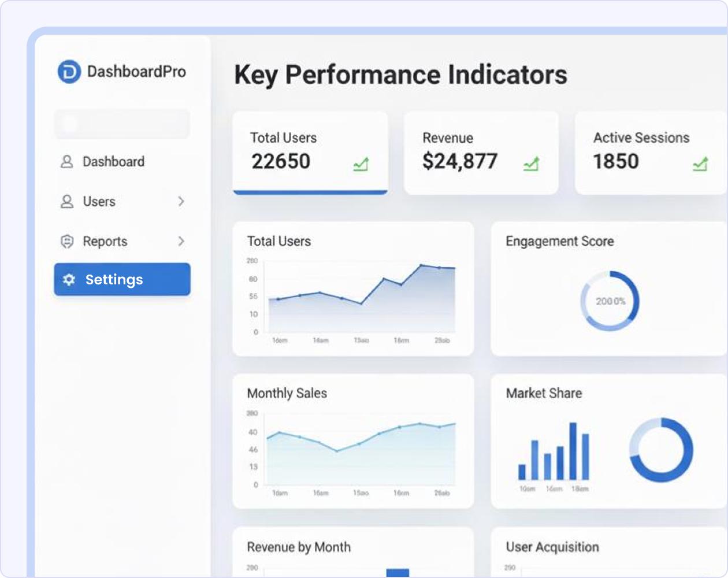Click the Market Share card title
Image resolution: width=728 pixels, height=578 pixels.
pyautogui.click(x=544, y=394)
